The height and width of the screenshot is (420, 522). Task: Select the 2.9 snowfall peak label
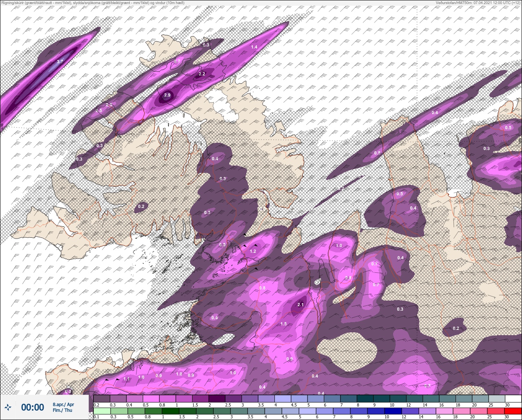coord(167,95)
